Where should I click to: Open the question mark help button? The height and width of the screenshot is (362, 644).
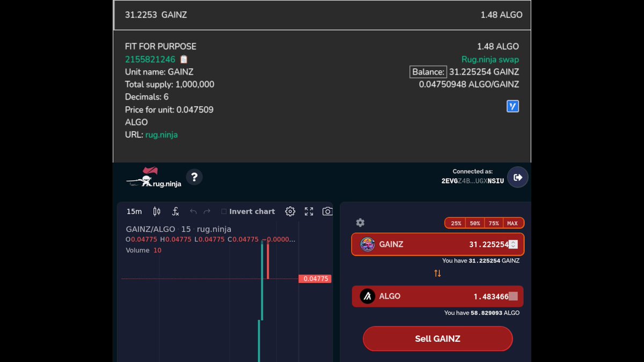194,177
